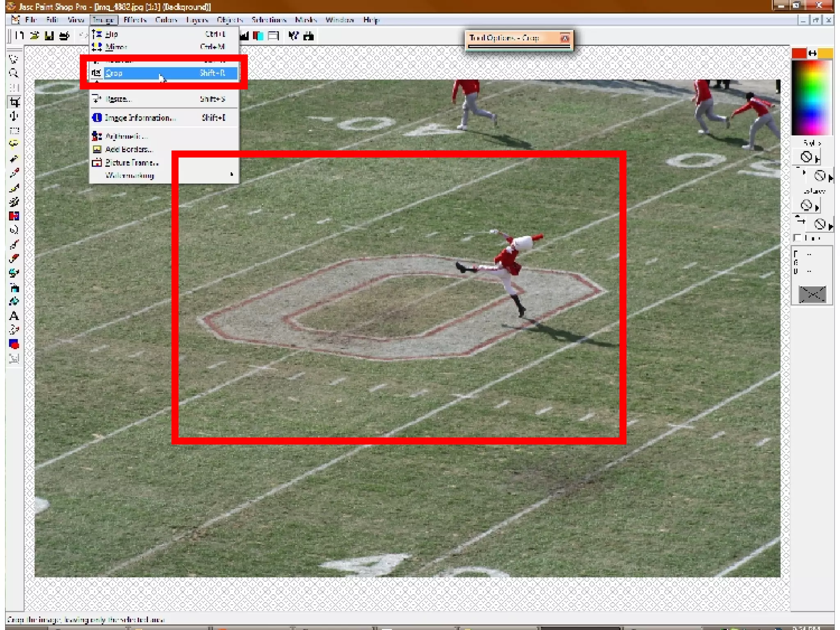Toggle the Lock checkbox in color palette

pyautogui.click(x=797, y=238)
